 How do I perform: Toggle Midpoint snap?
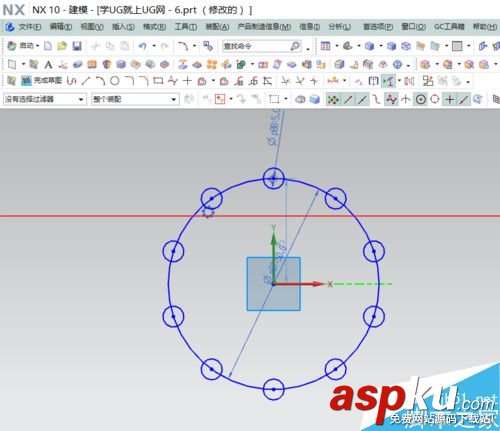[x=362, y=99]
